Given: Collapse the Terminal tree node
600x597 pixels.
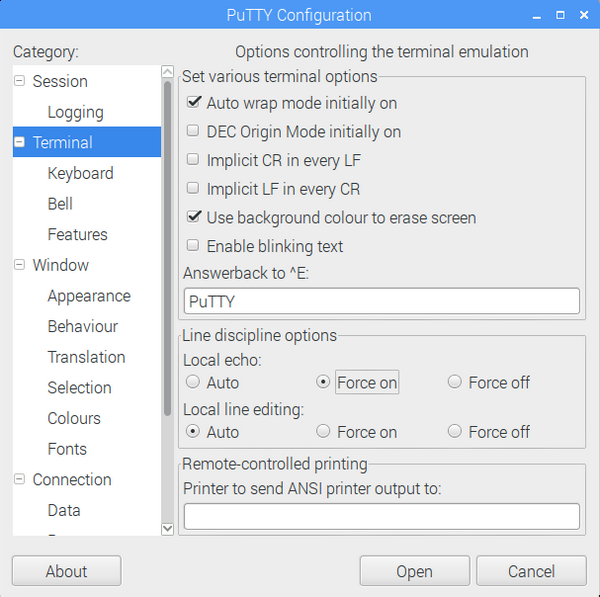Looking at the screenshot, I should pos(19,142).
